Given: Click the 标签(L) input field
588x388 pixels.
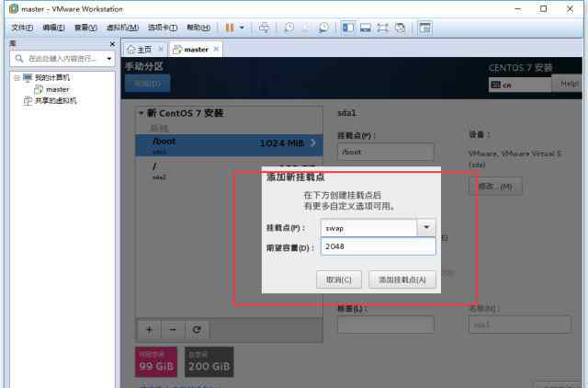Looking at the screenshot, I should point(386,325).
